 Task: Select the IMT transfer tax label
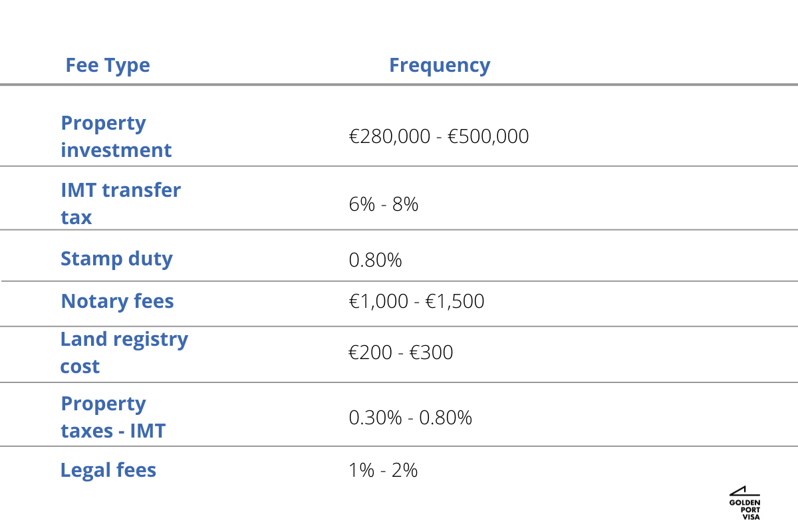pos(120,203)
